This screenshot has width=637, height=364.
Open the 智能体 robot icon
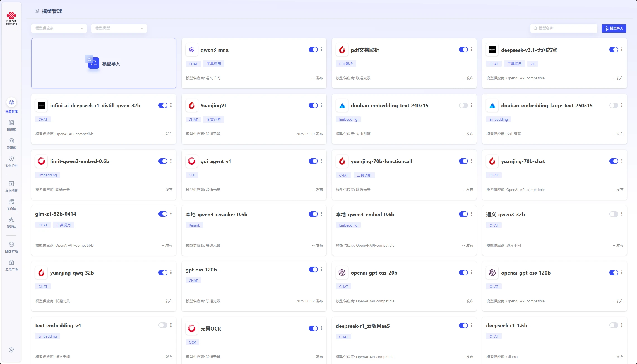click(11, 220)
